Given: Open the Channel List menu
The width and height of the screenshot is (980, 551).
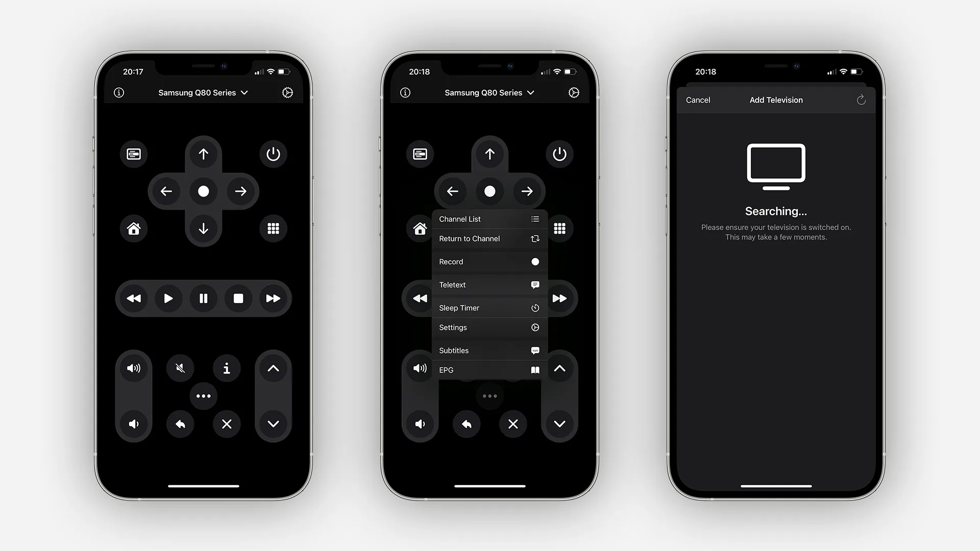Looking at the screenshot, I should 488,219.
